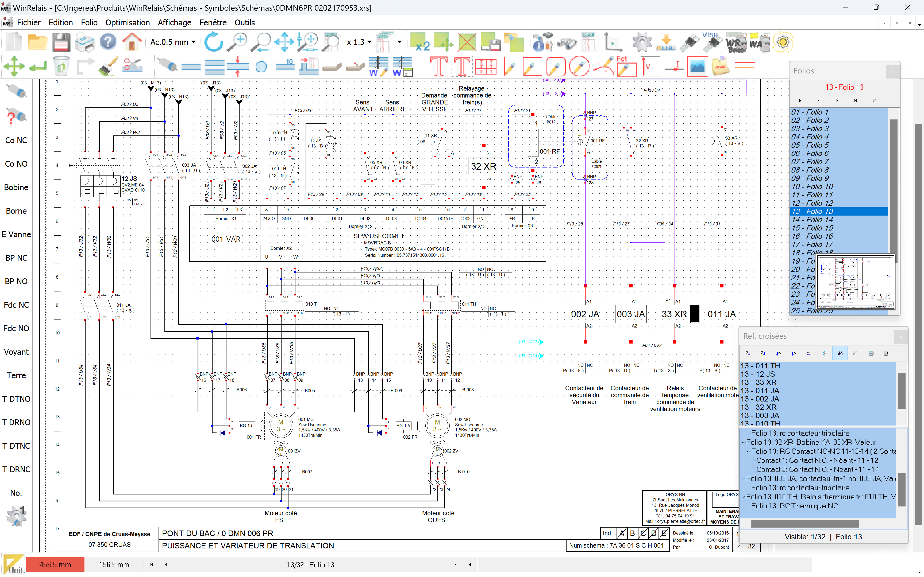Open the Optimisation menu
Viewport: 924px width, 577px height.
click(x=128, y=22)
